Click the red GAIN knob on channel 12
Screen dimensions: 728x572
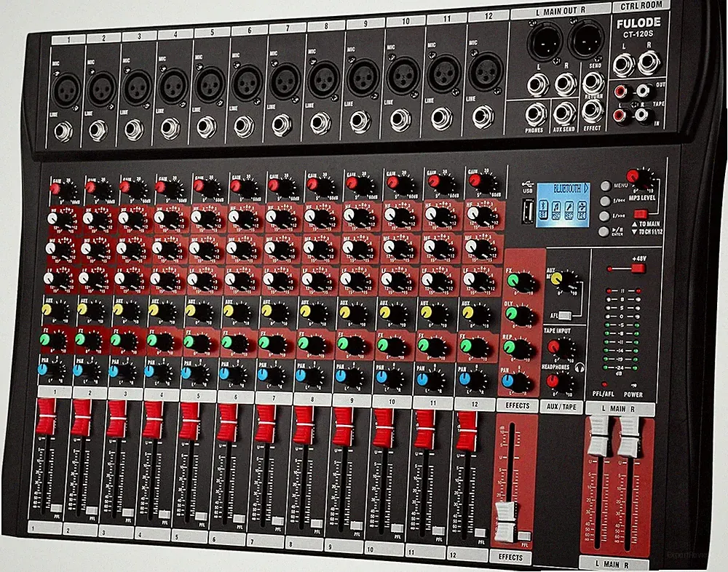(479, 182)
